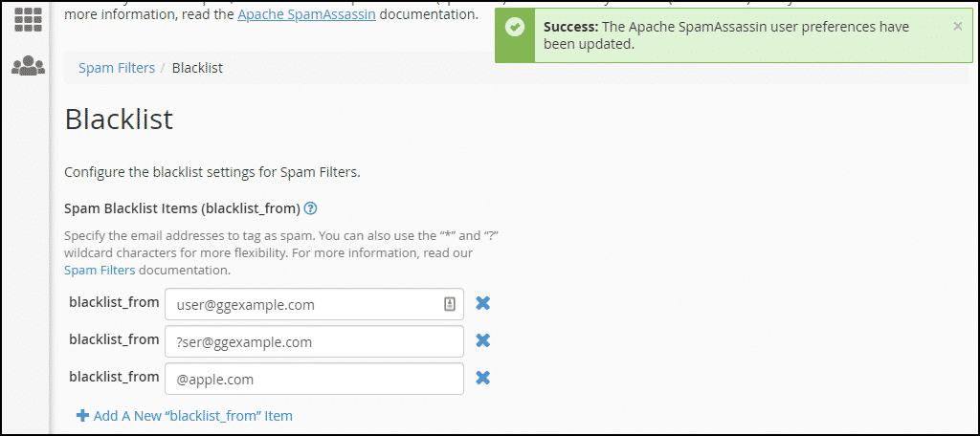Focus the ?ser@ggexample.com input field
980x436 pixels.
click(314, 341)
